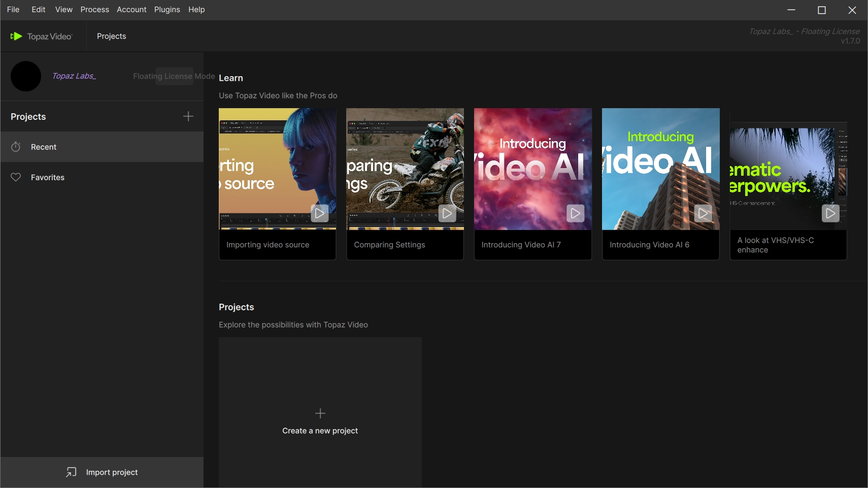Viewport: 868px width, 488px height.
Task: Click the user profile avatar
Action: pos(26,76)
